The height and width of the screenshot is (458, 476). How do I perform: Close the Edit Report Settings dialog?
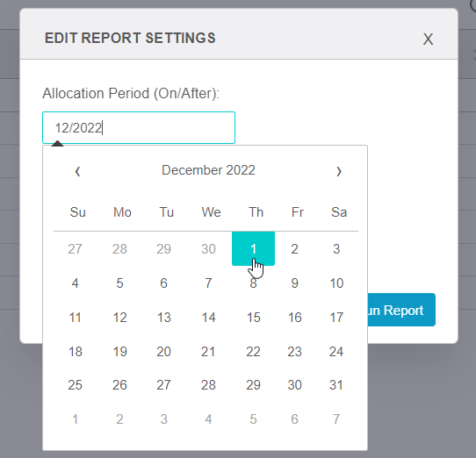428,39
